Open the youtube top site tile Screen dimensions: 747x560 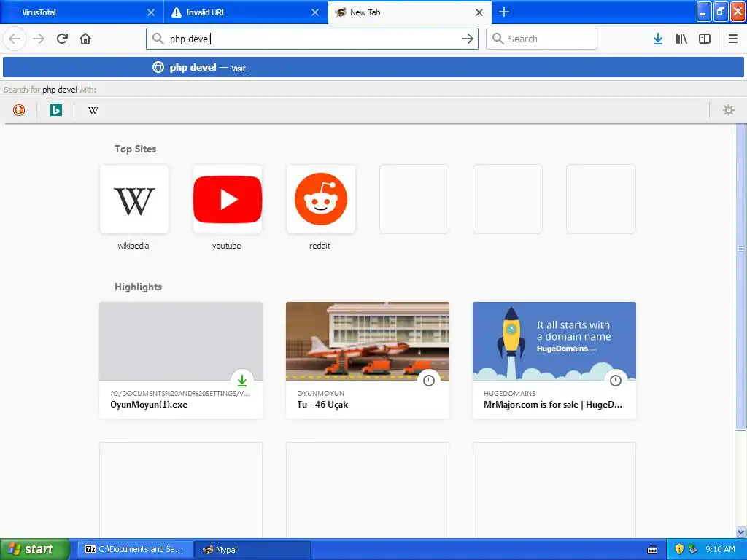pos(228,199)
